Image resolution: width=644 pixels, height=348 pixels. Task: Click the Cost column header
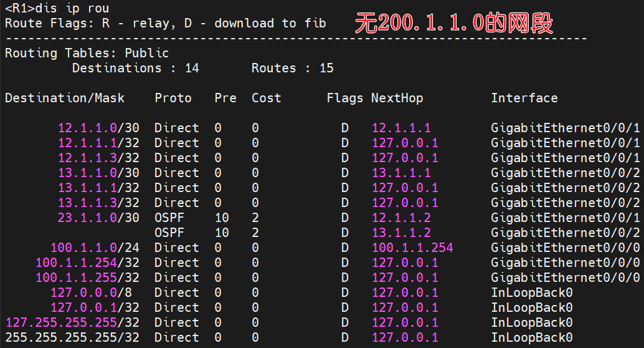266,98
